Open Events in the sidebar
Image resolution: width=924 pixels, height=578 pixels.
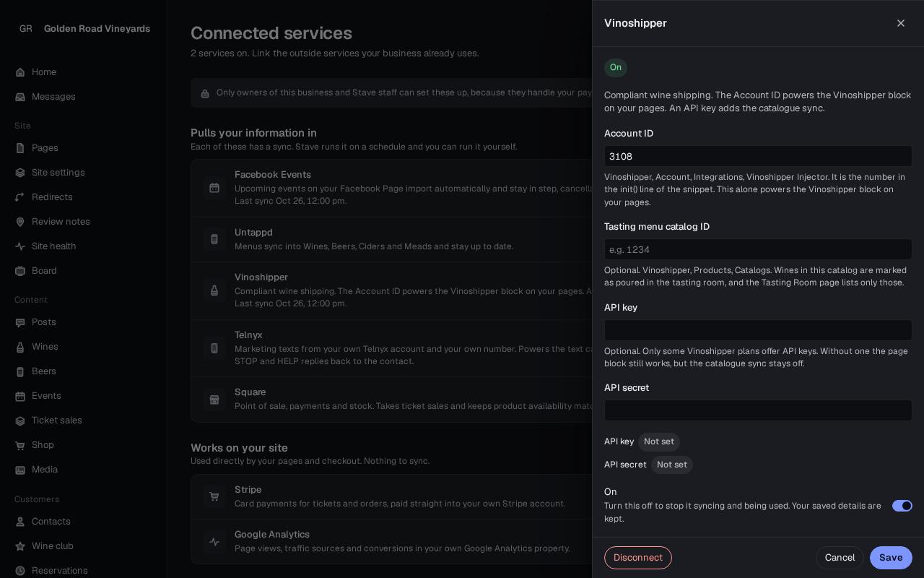83,396
